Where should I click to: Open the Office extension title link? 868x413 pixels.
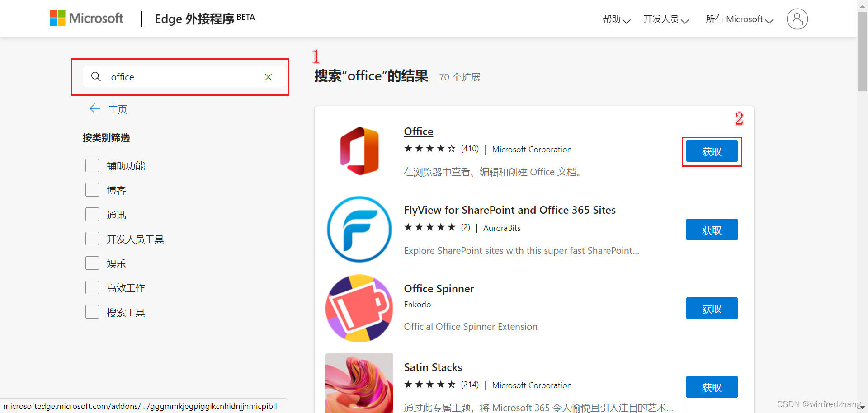(x=419, y=131)
